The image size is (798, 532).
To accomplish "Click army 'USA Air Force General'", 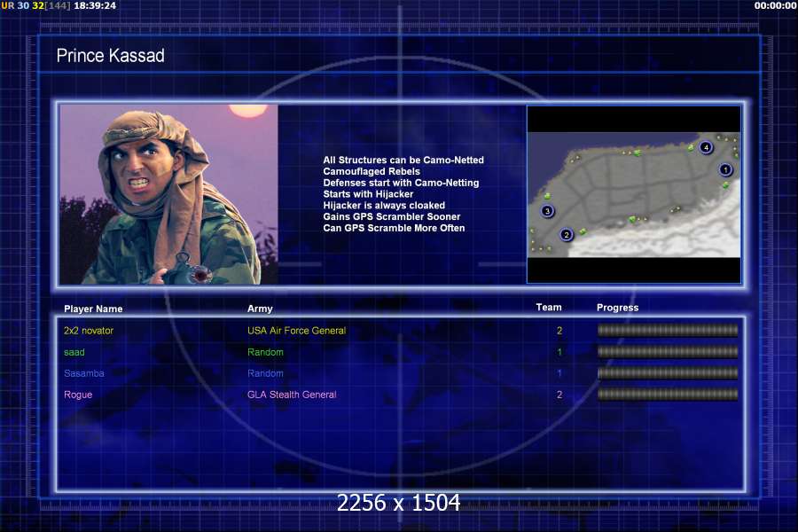I will pyautogui.click(x=297, y=331).
